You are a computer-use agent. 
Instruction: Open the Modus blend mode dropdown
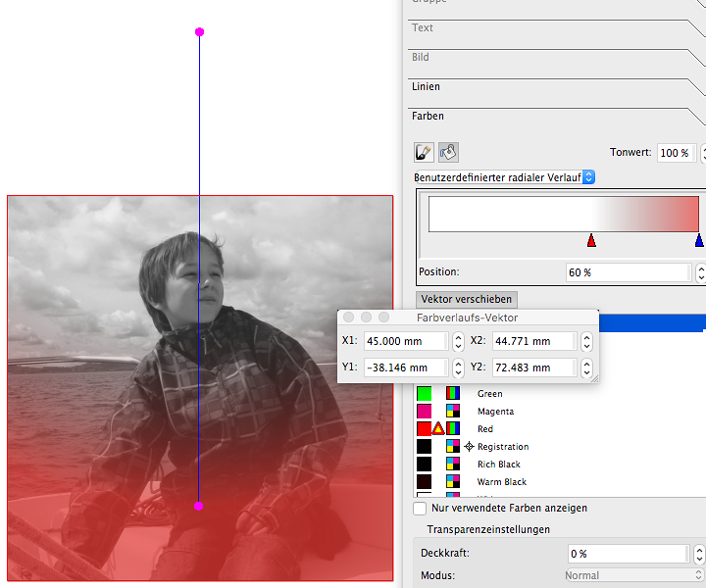point(633,575)
